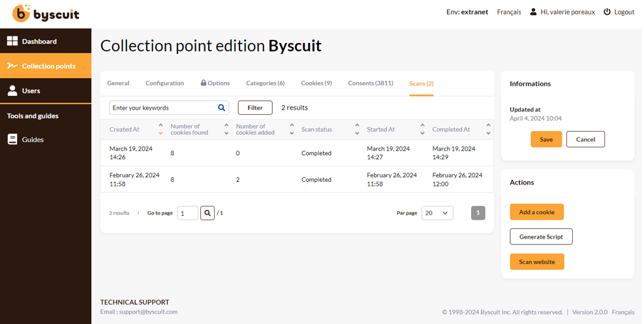Sort ascending by Started At

[423, 126]
